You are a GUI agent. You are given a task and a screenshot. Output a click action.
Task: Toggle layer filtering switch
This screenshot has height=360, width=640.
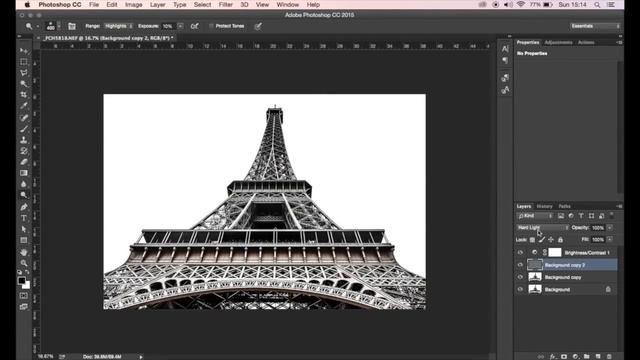611,215
